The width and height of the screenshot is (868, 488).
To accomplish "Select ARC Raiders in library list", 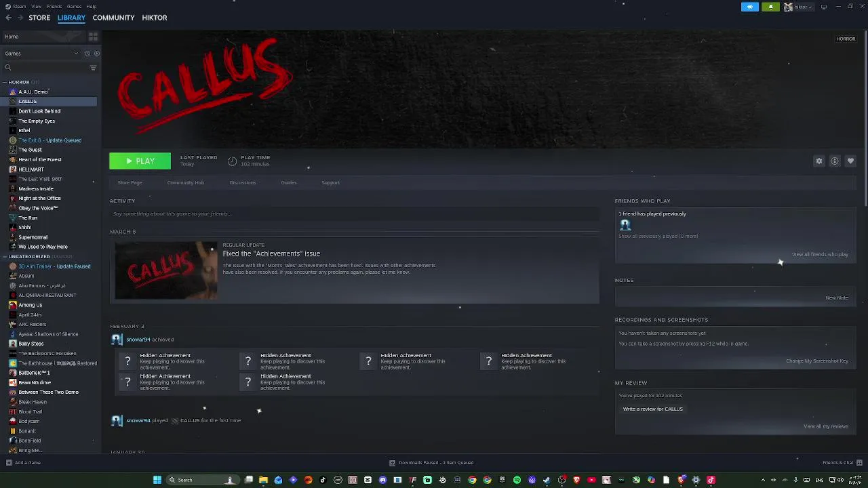I will (33, 325).
